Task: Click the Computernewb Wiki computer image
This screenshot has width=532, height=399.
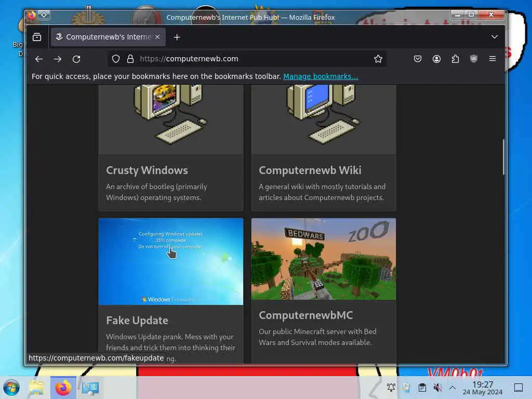Action: 323,119
